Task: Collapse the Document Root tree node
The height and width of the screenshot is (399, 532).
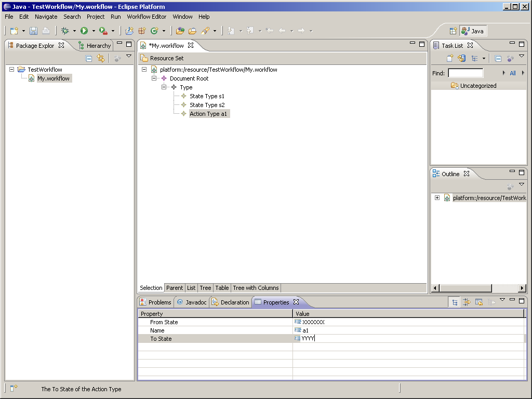Action: pyautogui.click(x=154, y=78)
